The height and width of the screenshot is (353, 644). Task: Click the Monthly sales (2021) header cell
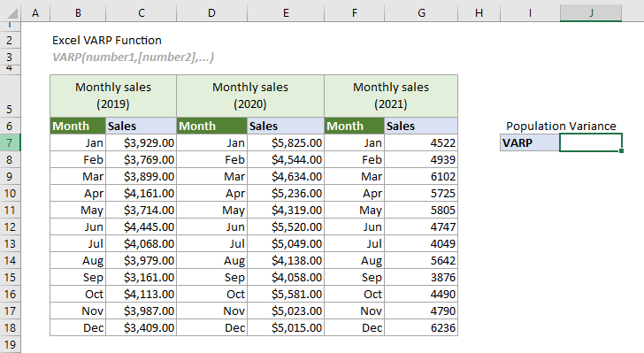(x=391, y=96)
